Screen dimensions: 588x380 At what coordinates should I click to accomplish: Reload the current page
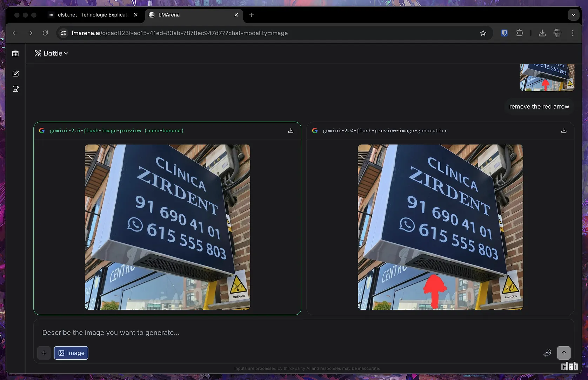pos(45,33)
